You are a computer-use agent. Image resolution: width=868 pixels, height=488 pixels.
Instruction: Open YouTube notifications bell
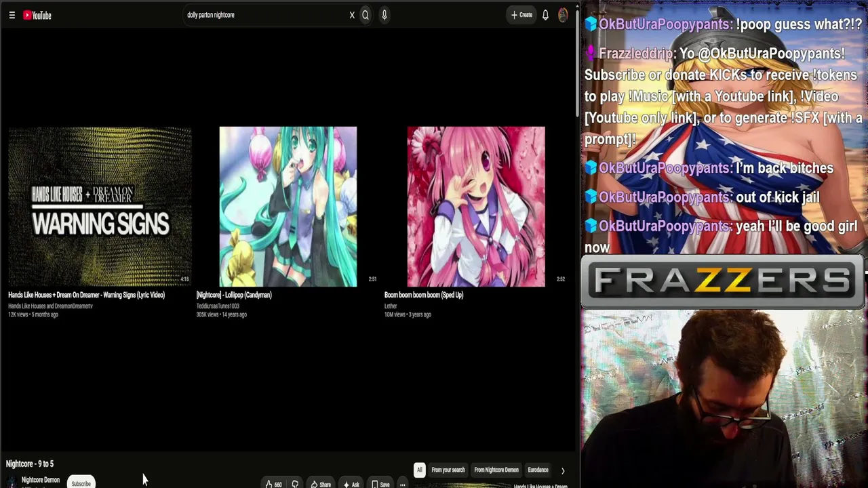545,15
